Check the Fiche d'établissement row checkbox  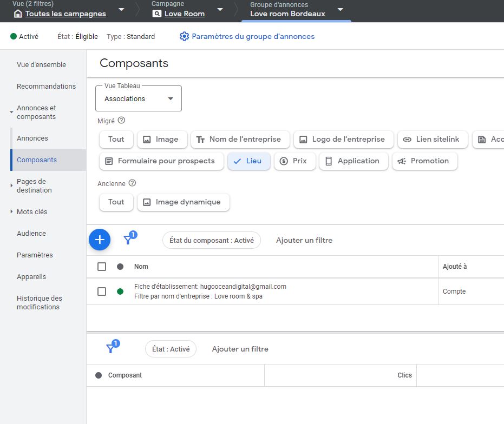click(x=102, y=291)
